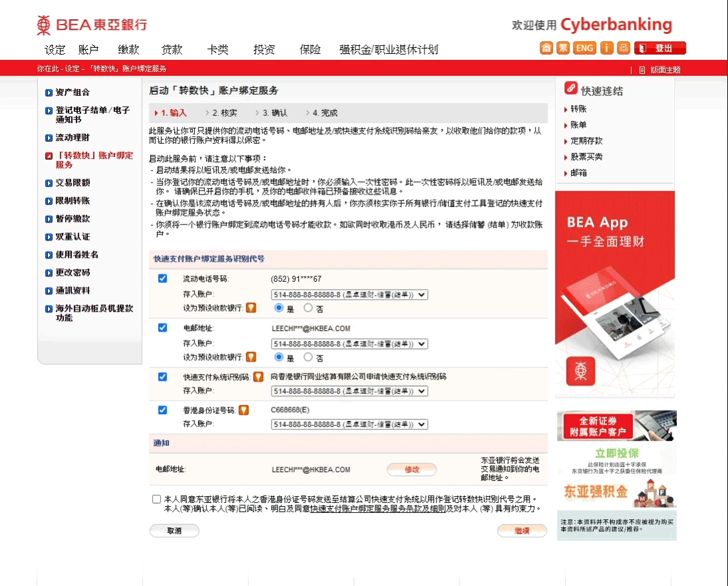Screen dimensions: 728x586
Task: Open 快速支付账户绑定服务服务条款及细则 link
Action: pyautogui.click(x=378, y=509)
